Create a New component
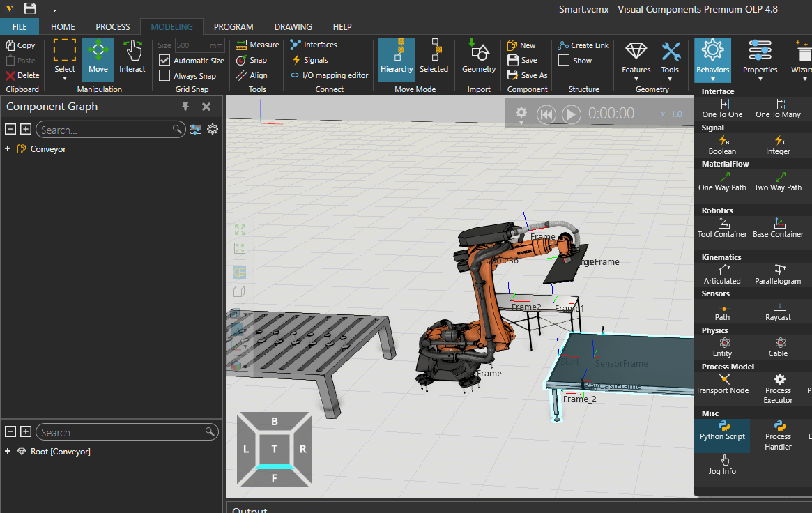This screenshot has height=513, width=812. coord(521,45)
